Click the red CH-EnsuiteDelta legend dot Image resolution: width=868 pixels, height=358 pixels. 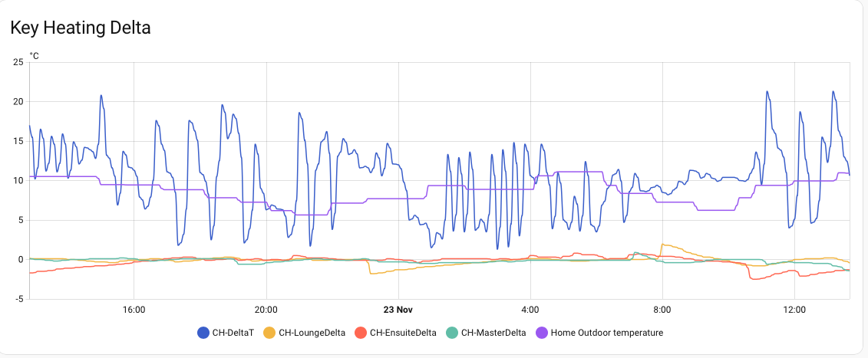tap(360, 333)
